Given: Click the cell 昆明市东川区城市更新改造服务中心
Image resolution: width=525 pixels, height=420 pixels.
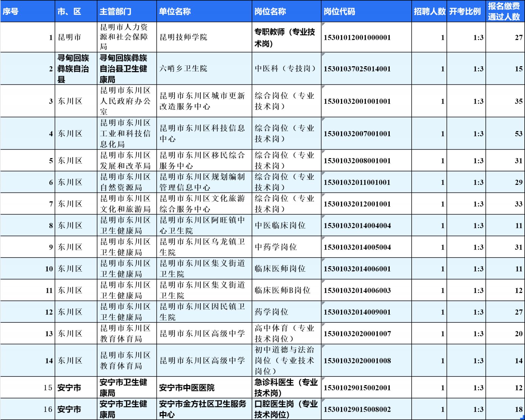Looking at the screenshot, I should [204, 101].
